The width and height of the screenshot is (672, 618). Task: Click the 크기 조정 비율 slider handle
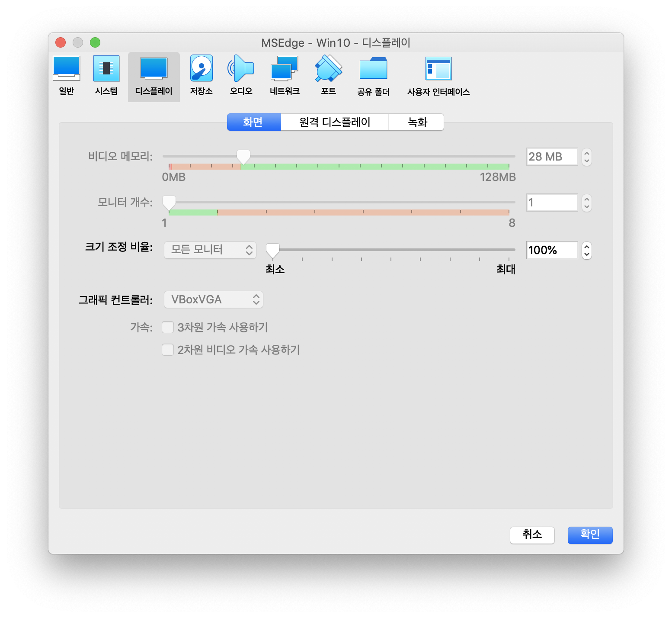272,250
